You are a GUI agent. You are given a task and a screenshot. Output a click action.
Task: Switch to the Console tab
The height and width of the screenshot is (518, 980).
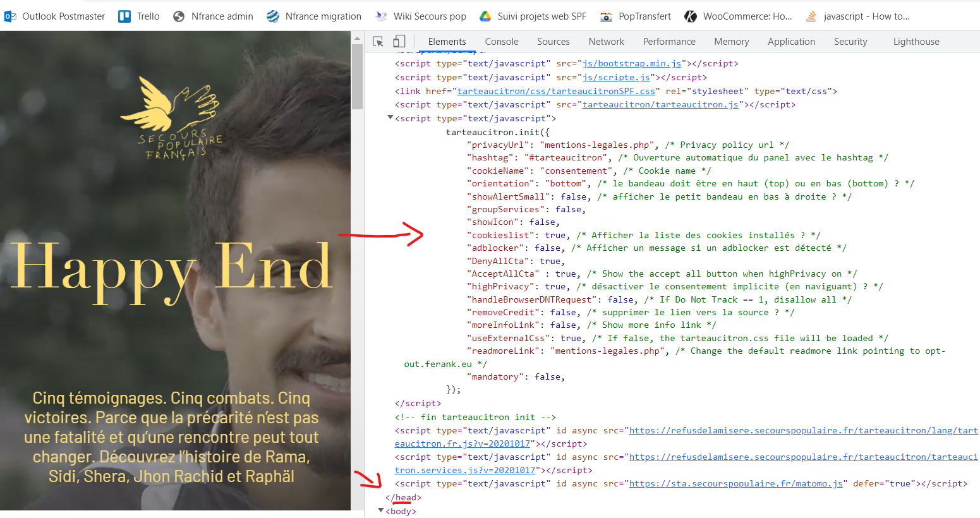502,42
